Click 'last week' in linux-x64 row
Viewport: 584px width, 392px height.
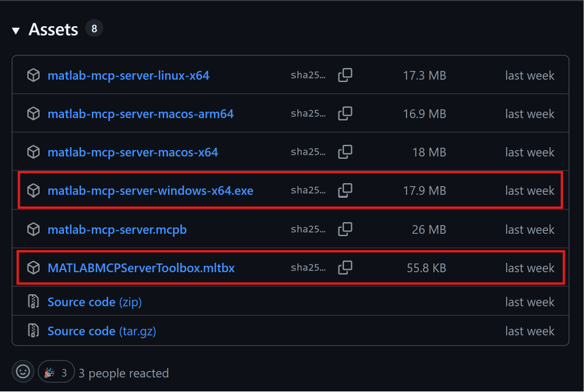pyautogui.click(x=530, y=76)
